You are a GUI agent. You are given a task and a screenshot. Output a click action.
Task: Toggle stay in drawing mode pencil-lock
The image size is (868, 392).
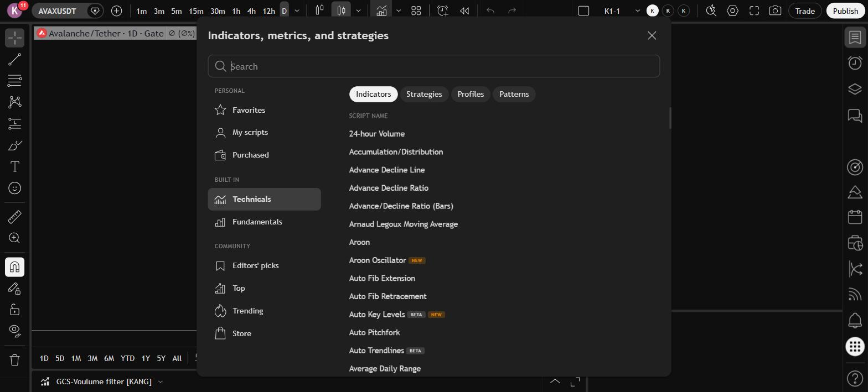[14, 288]
